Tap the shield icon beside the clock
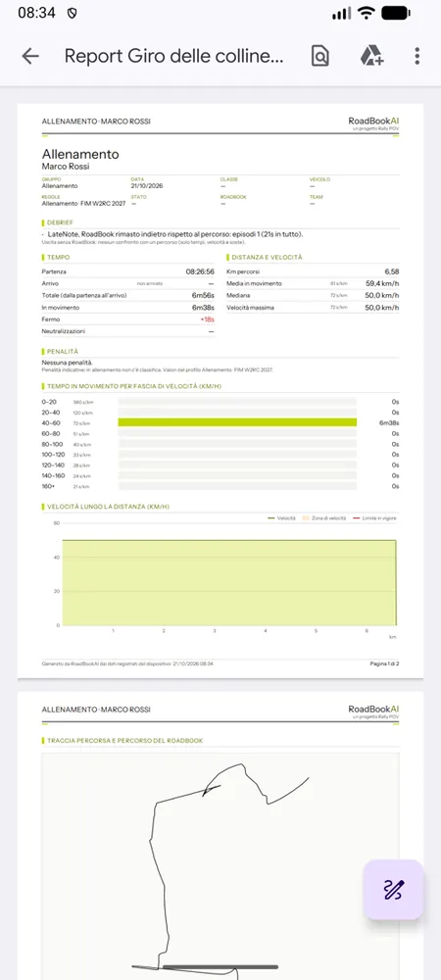This screenshot has height=980, width=441. tap(72, 13)
